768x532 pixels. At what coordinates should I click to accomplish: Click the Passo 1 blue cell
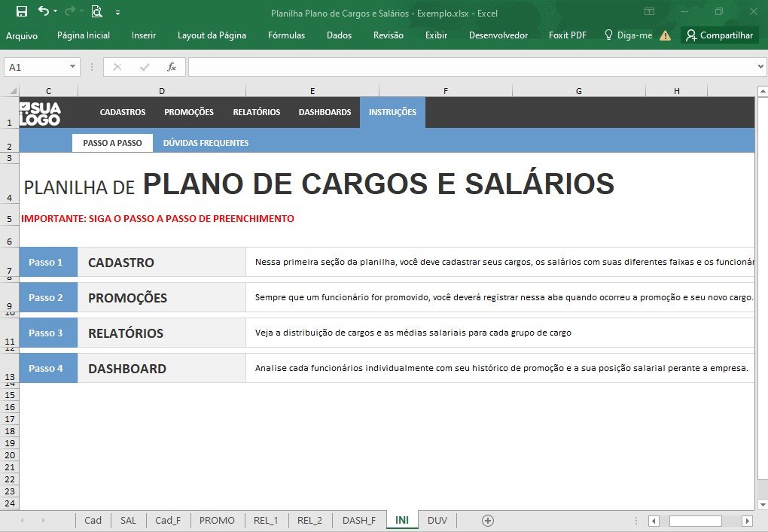tap(48, 263)
